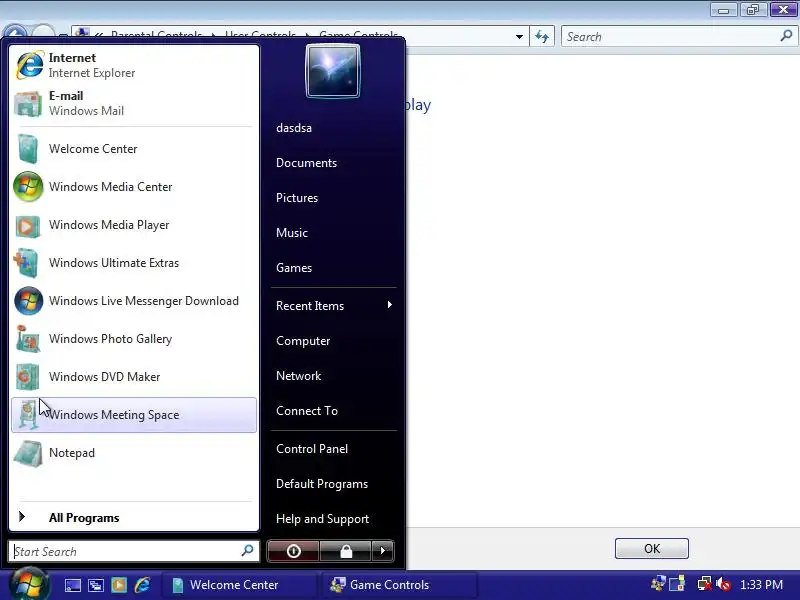800x600 pixels.
Task: Click the search magnifier in Game Controls window
Action: pyautogui.click(x=786, y=36)
